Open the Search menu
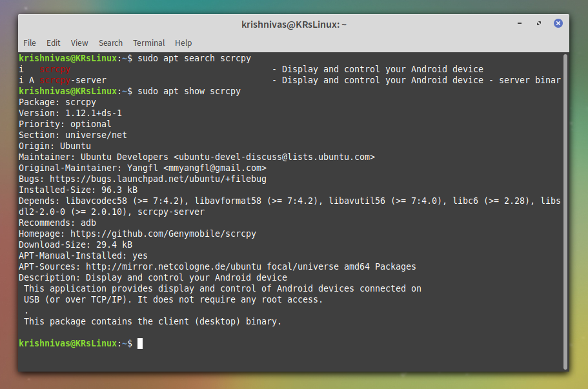This screenshot has height=389, width=588. click(x=110, y=43)
